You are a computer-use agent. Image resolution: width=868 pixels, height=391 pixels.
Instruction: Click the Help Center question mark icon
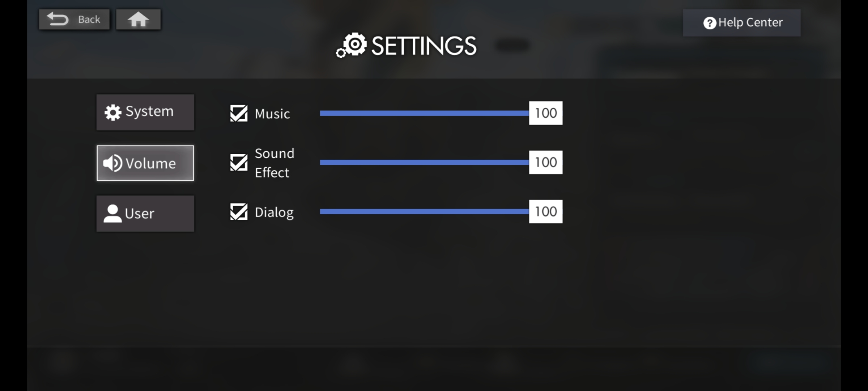click(709, 23)
